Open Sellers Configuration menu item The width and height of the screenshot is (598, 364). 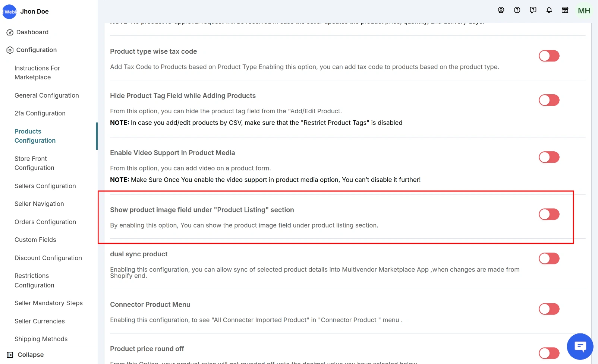pos(45,186)
